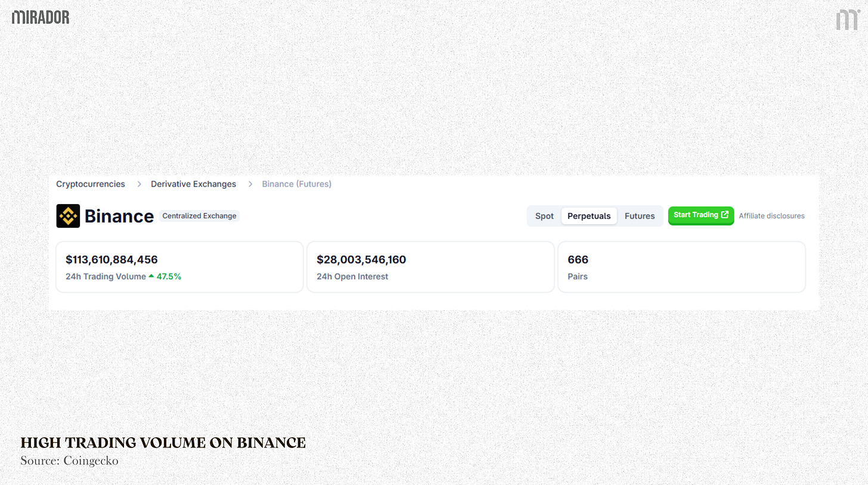Click the green up-arrow beside 47.5%

151,276
